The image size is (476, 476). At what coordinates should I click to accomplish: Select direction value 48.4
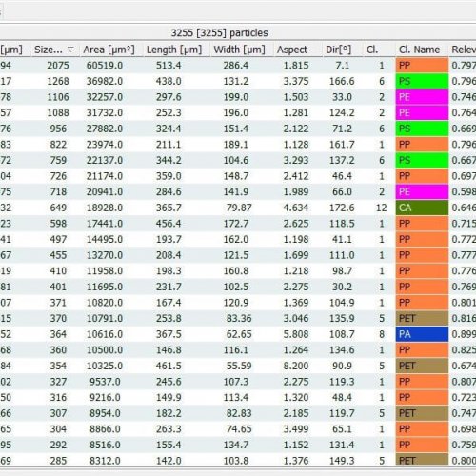(342, 398)
